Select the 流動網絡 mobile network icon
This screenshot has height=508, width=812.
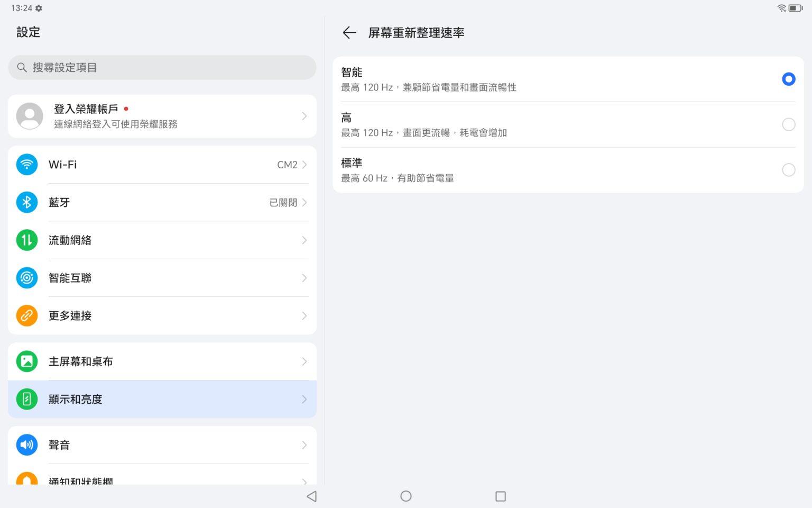point(27,240)
